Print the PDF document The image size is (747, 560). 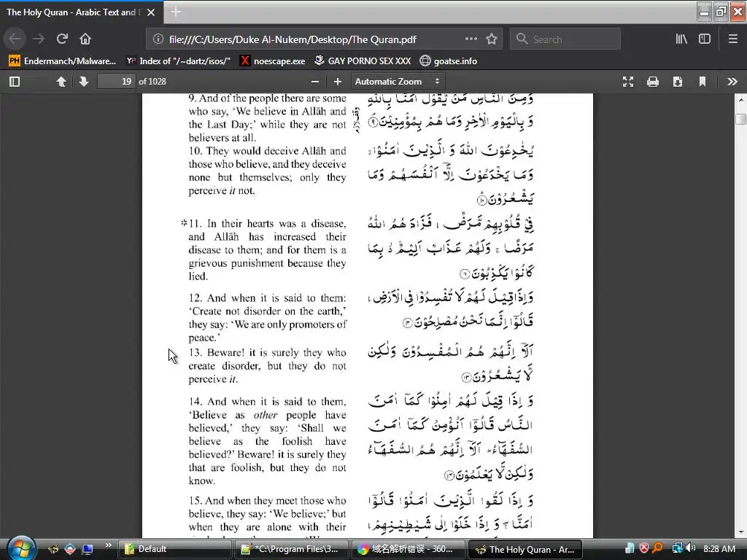tap(653, 82)
